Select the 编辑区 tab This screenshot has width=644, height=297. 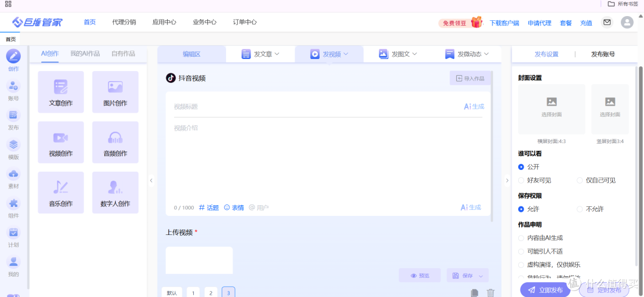[191, 54]
